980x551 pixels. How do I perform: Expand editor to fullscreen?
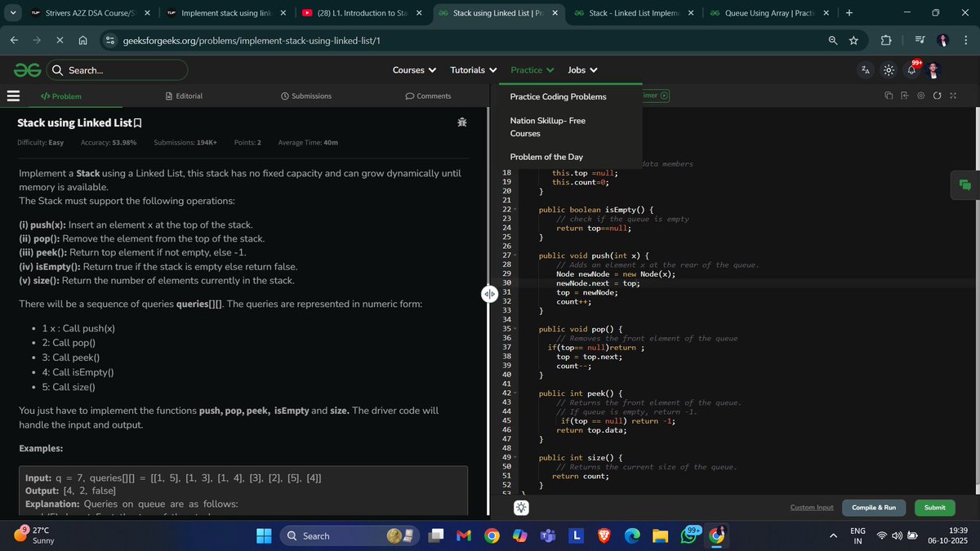953,96
